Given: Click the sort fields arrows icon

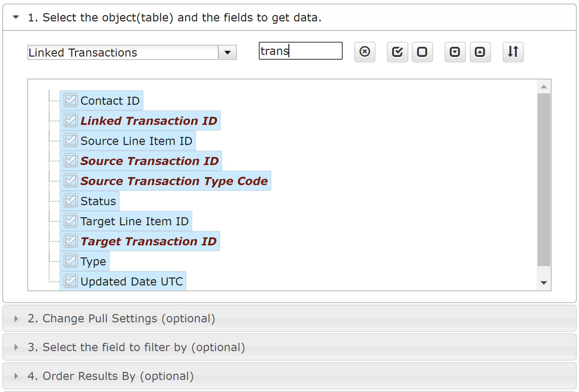Looking at the screenshot, I should click(513, 52).
